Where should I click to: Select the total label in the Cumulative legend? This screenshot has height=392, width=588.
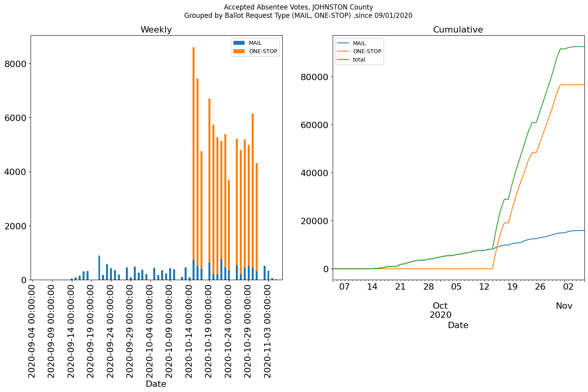(359, 60)
